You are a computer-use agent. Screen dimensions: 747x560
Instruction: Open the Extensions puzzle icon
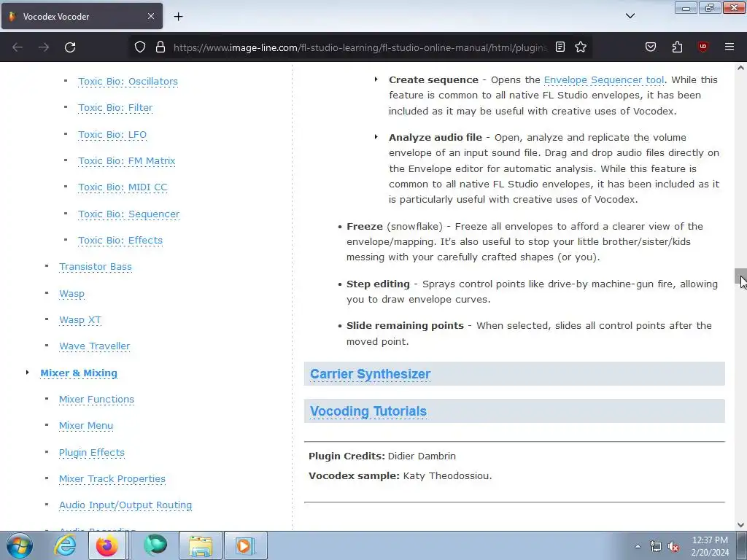pos(677,47)
